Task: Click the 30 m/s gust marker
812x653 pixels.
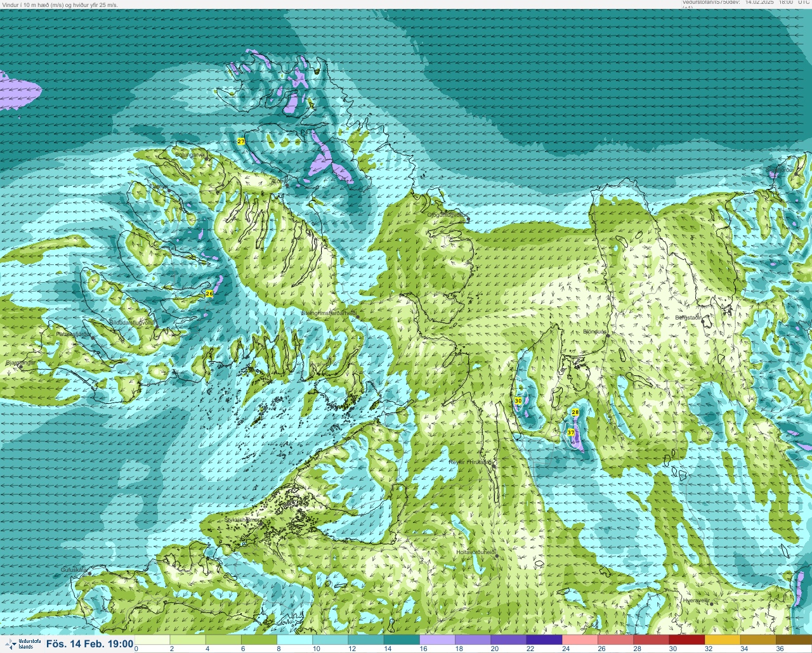Action: click(518, 401)
